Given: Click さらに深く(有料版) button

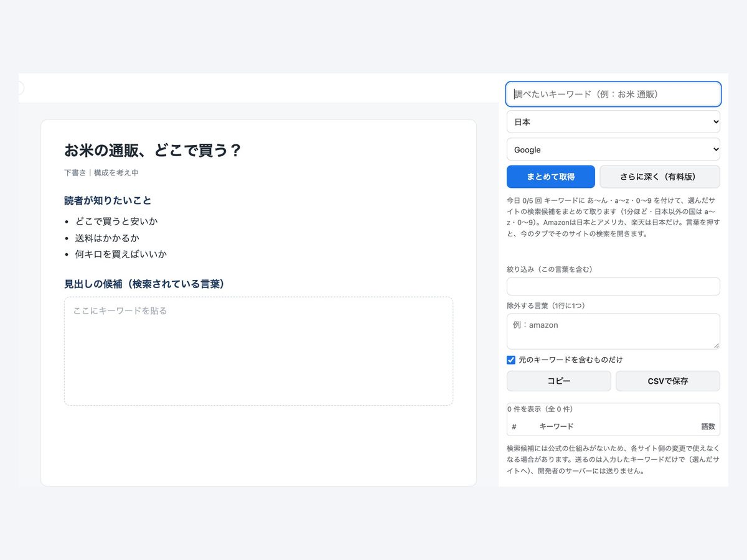Looking at the screenshot, I should 660,177.
